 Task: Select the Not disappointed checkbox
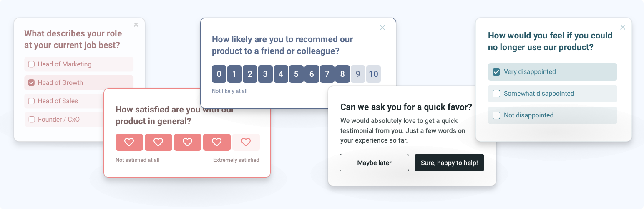coord(496,115)
